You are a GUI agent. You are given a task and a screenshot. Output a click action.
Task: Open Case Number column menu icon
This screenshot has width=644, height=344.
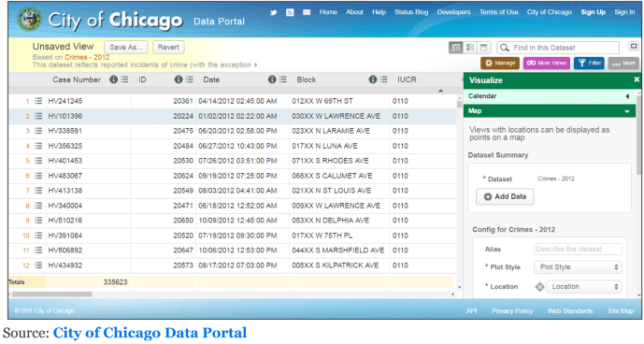124,79
